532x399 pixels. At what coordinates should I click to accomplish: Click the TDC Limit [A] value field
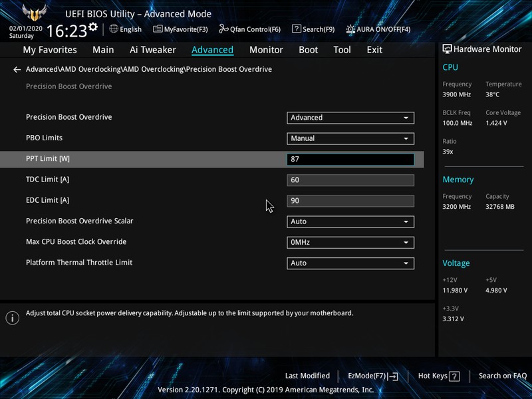pos(350,180)
